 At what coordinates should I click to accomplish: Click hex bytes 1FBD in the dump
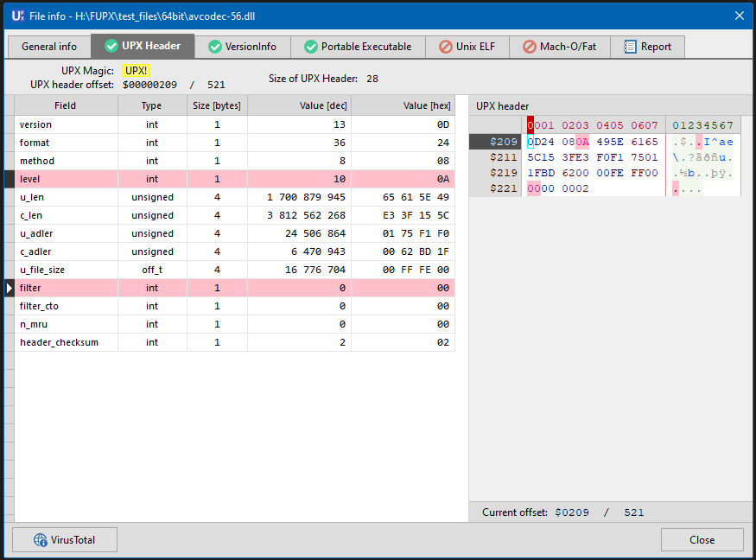(541, 173)
